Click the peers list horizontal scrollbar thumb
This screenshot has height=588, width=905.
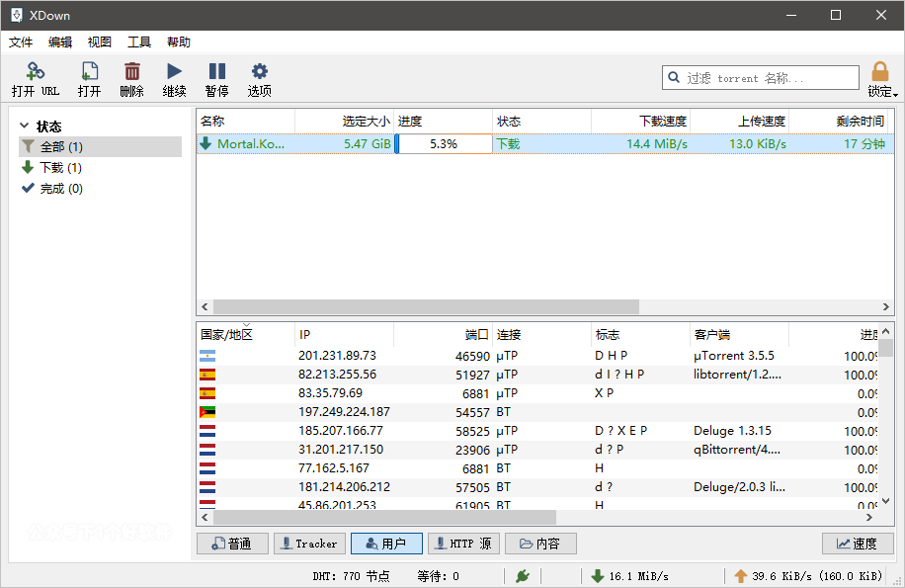[384, 517]
